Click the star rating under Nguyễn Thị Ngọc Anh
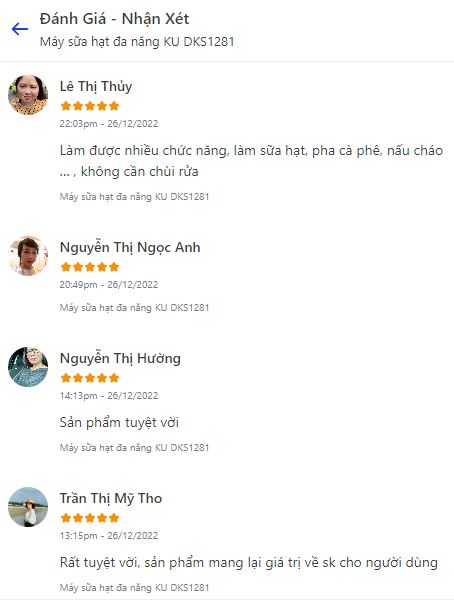This screenshot has width=454, height=600. click(x=90, y=267)
